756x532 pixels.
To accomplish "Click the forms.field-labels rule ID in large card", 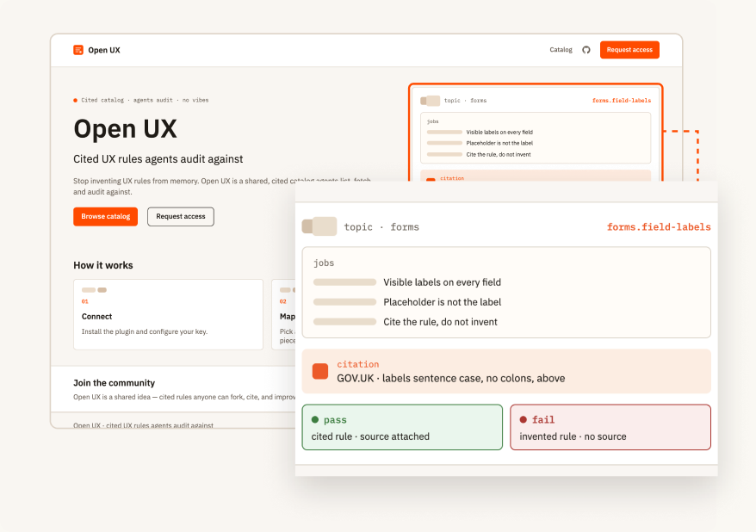I will (x=659, y=227).
